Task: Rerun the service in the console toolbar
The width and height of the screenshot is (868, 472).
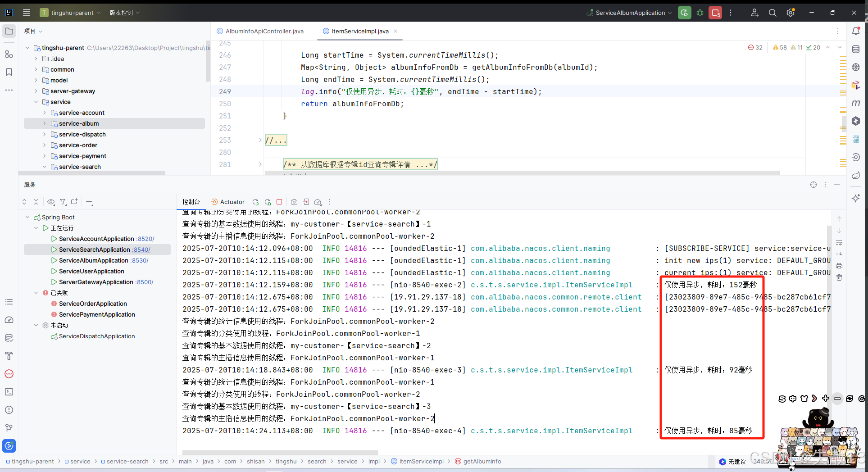Action: pos(256,202)
